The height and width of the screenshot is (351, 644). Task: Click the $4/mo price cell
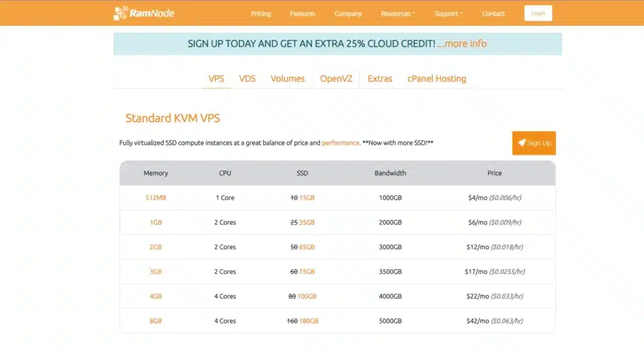tap(494, 198)
